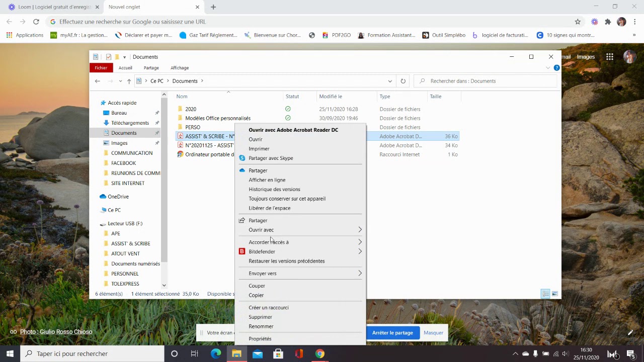Open Microsoft Store from taskbar
The image size is (644, 362).
click(x=278, y=353)
